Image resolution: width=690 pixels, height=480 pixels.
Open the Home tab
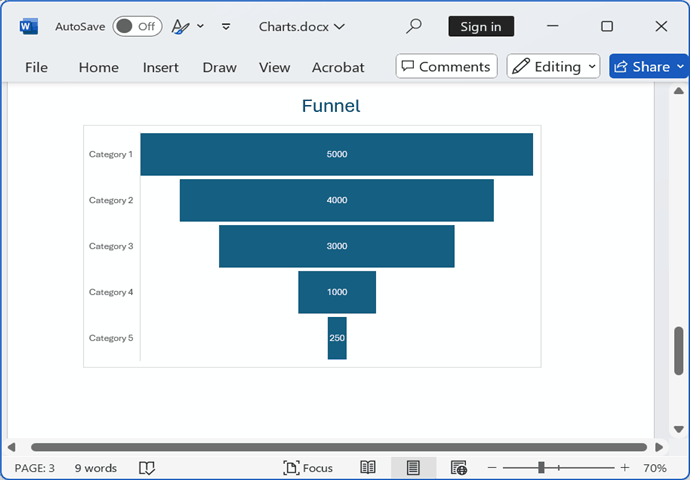[x=99, y=67]
